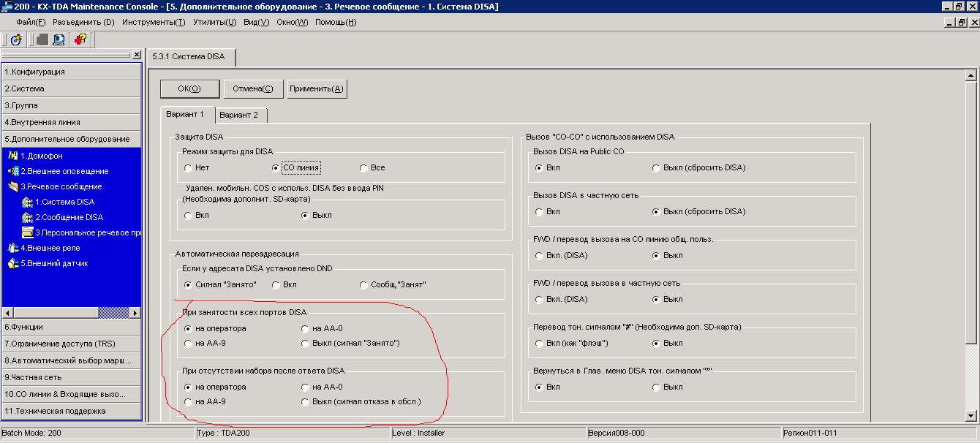Image resolution: width=980 pixels, height=443 pixels.
Task: Expand 9.Частная сеть section
Action: pos(71,377)
